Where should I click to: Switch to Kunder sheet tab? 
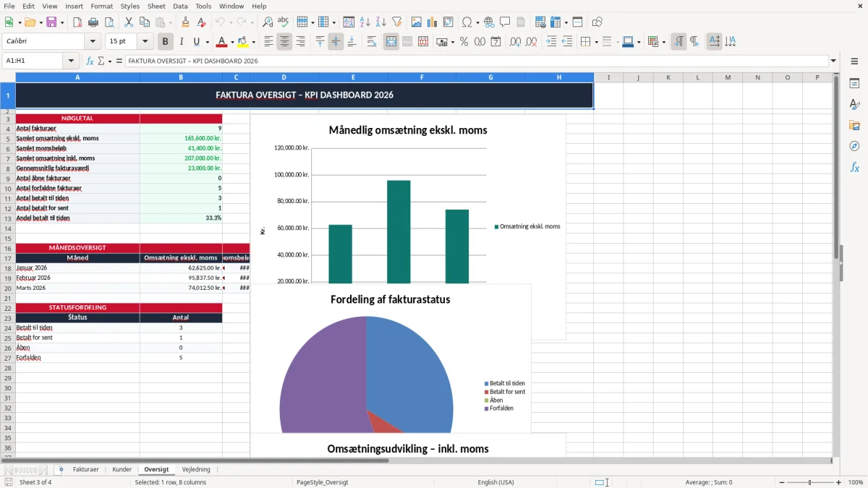pos(122,470)
